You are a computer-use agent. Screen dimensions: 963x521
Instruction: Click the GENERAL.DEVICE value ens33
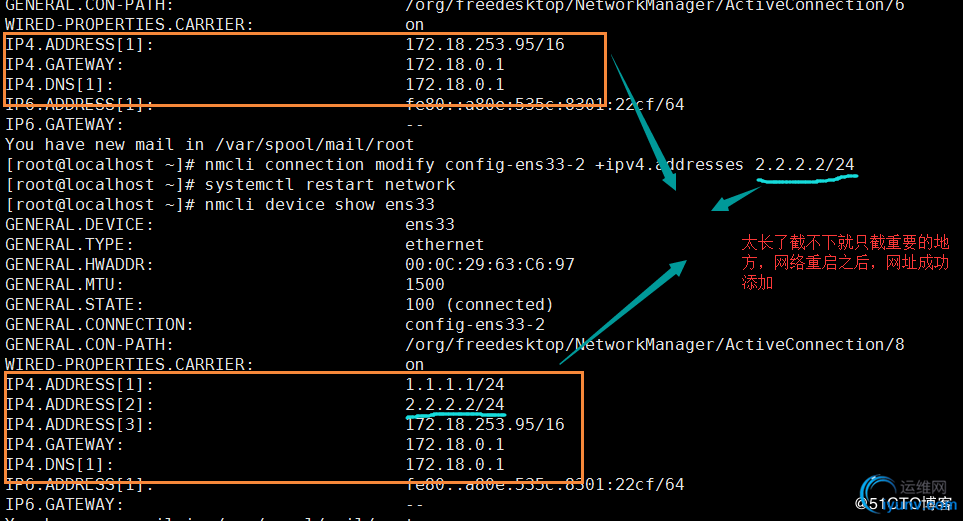point(429,225)
